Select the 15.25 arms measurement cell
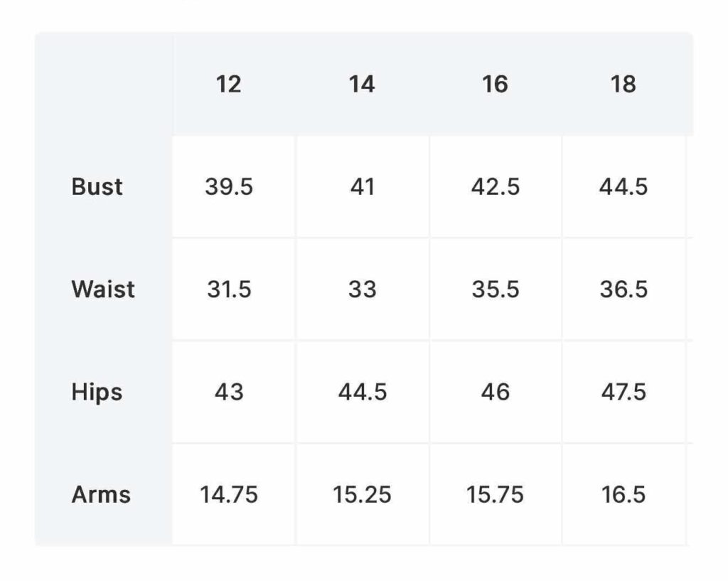Viewport: 728px width, 581px height. click(x=363, y=494)
